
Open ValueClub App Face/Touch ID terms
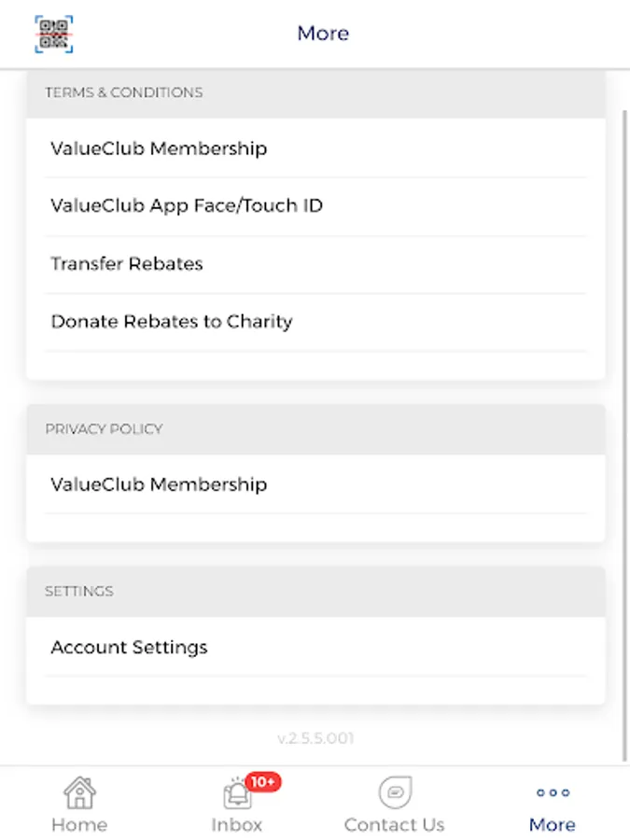187,206
